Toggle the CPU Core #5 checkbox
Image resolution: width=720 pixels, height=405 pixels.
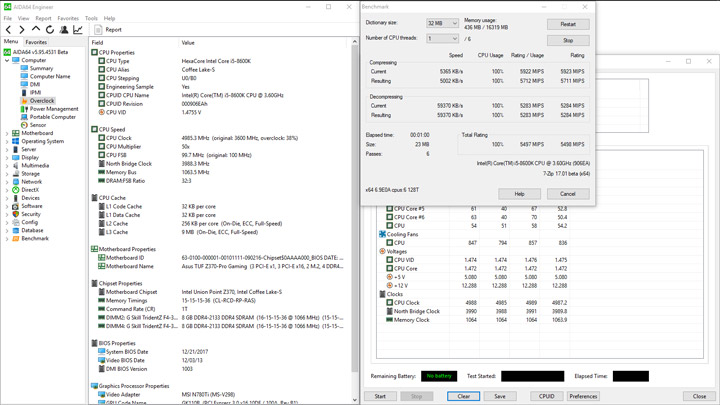tap(389, 208)
